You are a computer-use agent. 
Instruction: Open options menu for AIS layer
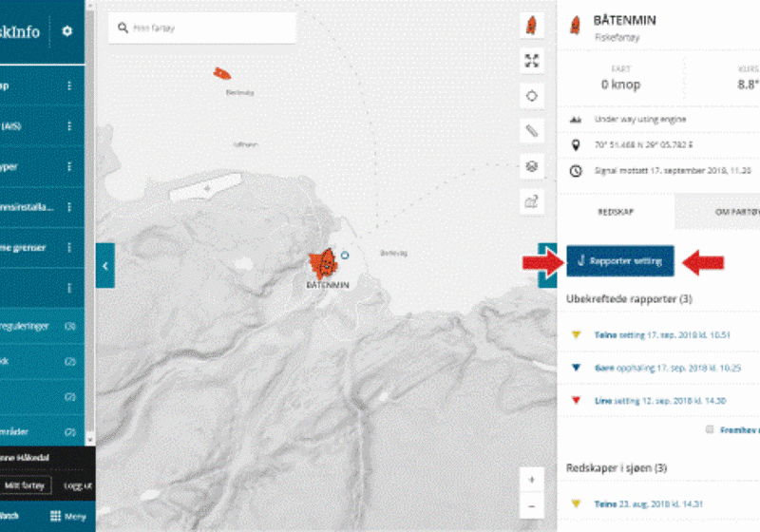click(x=68, y=126)
